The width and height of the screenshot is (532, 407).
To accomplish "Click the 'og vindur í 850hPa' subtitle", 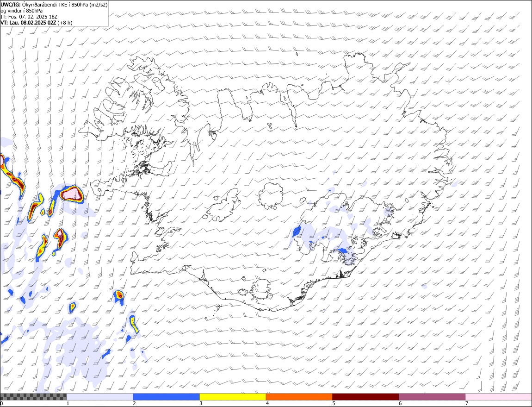I will [x=21, y=11].
